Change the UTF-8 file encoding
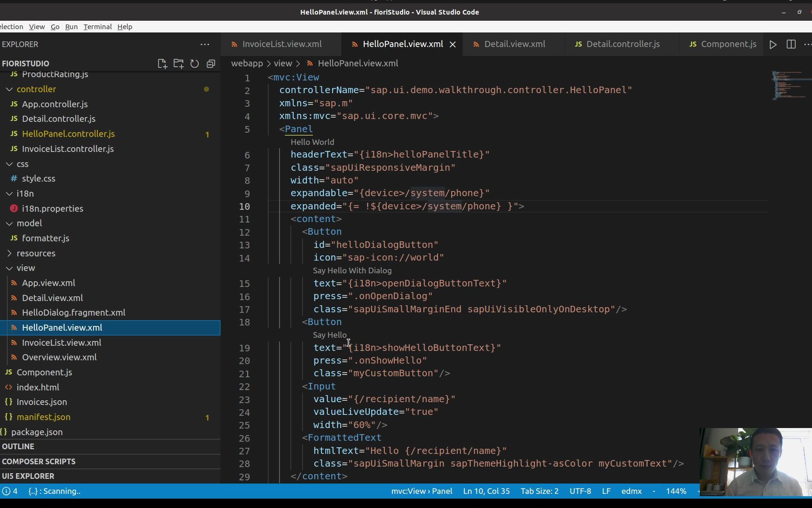The image size is (812, 508). (580, 491)
